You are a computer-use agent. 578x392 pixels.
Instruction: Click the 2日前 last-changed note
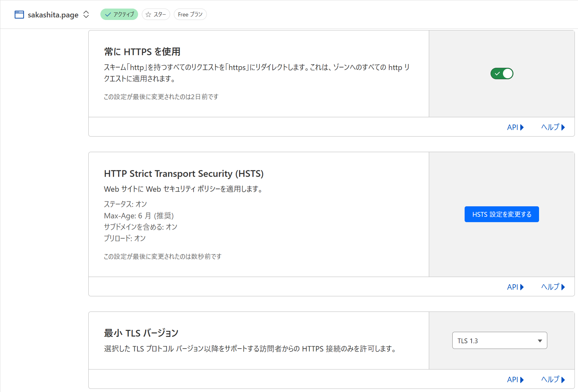[x=161, y=97]
